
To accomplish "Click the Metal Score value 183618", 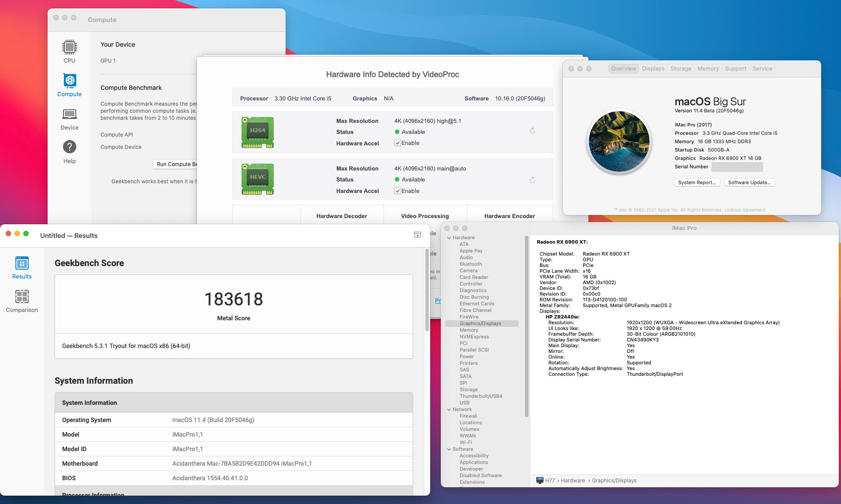I will point(234,300).
